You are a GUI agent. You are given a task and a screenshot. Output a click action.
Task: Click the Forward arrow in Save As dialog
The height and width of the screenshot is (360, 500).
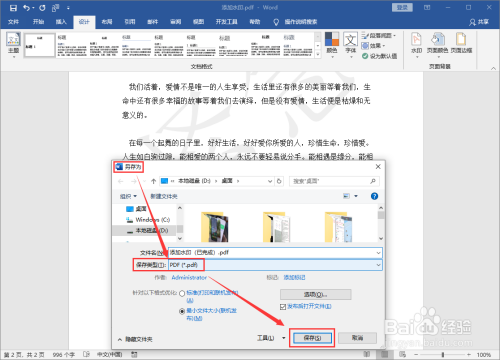click(x=134, y=181)
